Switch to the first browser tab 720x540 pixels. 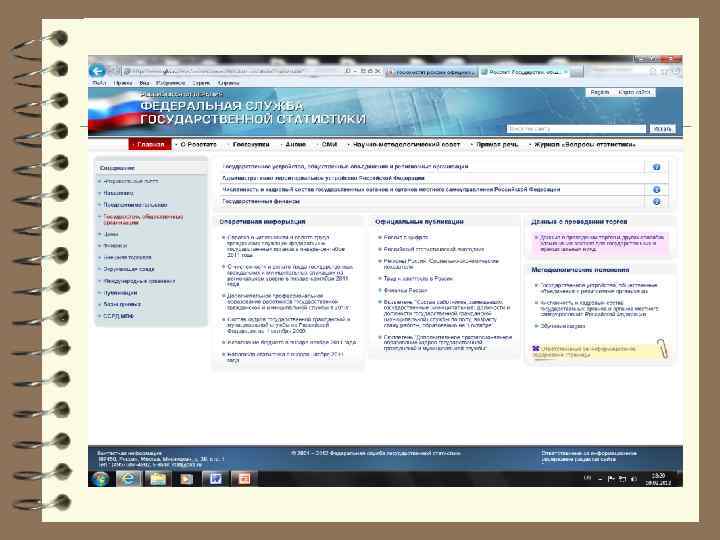[x=430, y=72]
